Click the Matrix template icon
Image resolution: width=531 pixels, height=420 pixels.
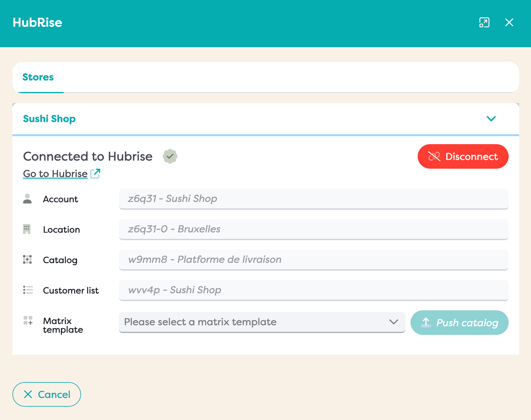pyautogui.click(x=28, y=321)
